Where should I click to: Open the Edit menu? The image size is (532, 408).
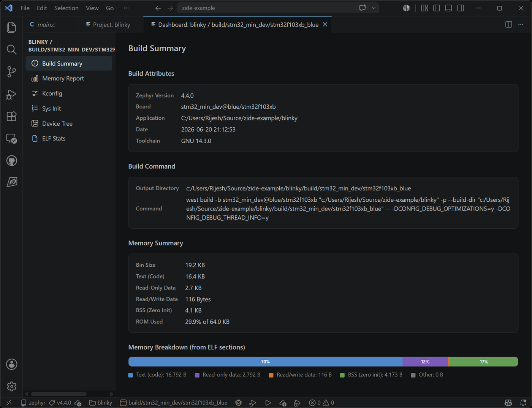pos(42,8)
